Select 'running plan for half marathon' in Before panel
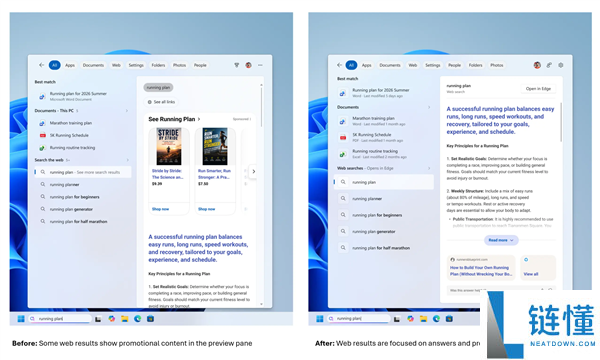Image resolution: width=600 pixels, height=360 pixels. point(82,222)
